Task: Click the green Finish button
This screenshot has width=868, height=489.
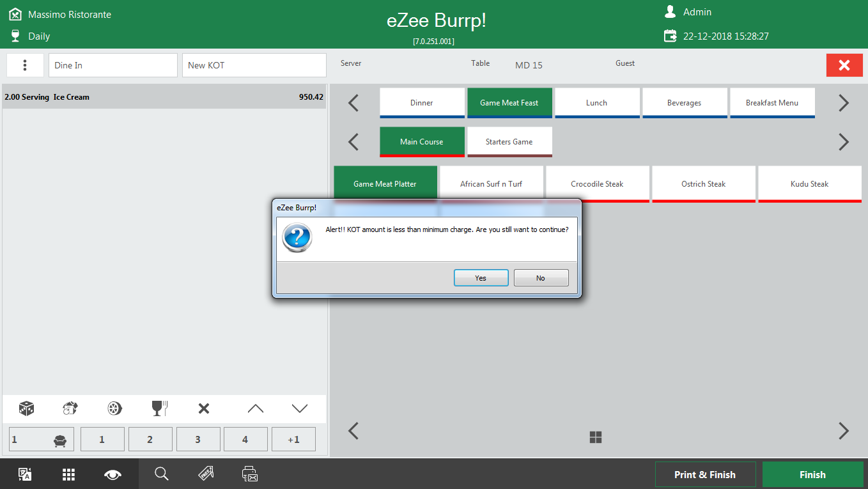Action: tap(812, 474)
